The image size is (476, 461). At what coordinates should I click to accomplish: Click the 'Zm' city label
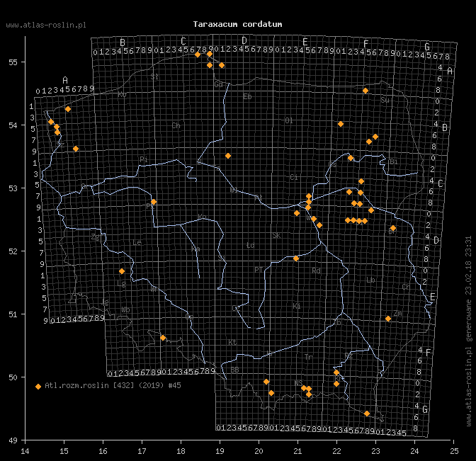click(x=398, y=313)
